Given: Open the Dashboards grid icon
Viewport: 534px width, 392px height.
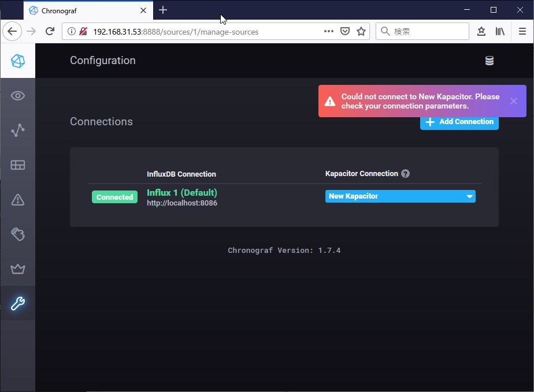Looking at the screenshot, I should pyautogui.click(x=18, y=165).
